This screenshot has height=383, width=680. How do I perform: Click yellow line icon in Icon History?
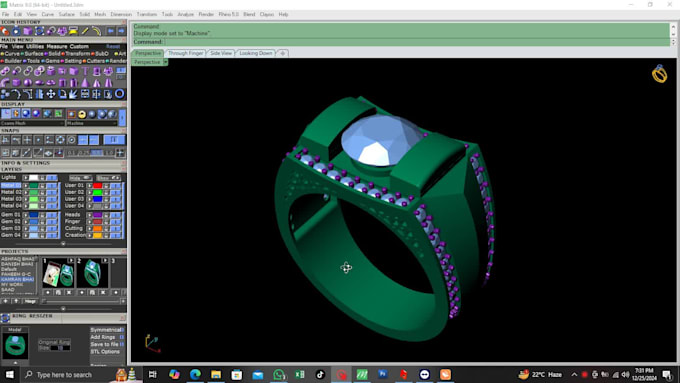(x=85, y=31)
